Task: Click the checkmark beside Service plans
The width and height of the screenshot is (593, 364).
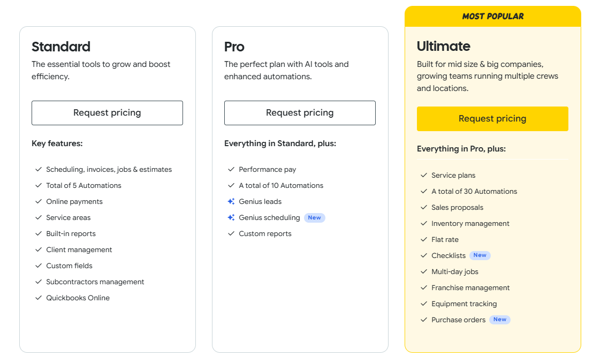Action: pyautogui.click(x=424, y=175)
